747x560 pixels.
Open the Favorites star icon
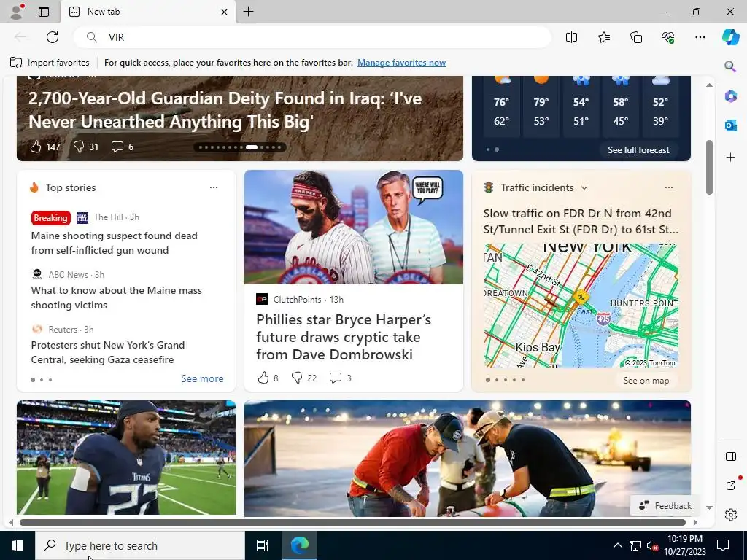[603, 37]
